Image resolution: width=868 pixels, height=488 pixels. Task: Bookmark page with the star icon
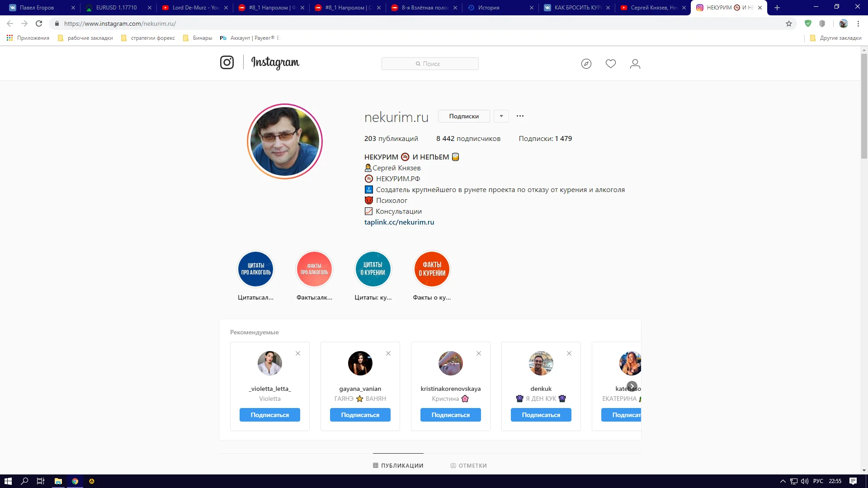click(x=789, y=23)
